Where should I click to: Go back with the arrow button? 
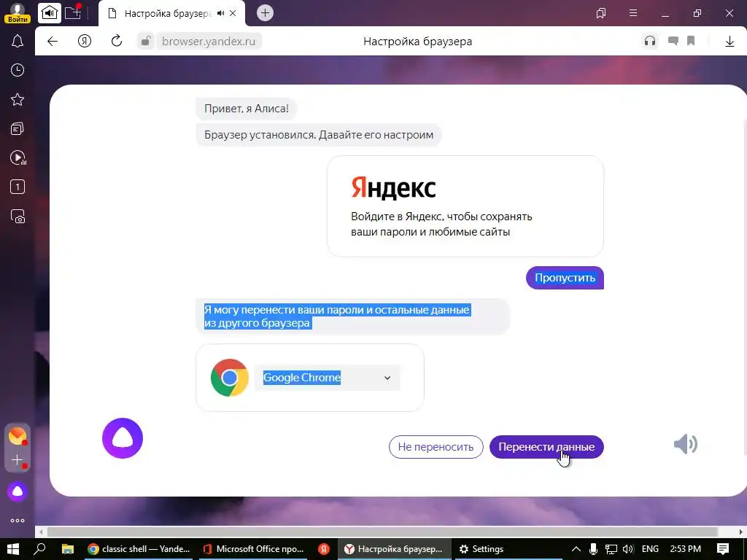(x=53, y=42)
